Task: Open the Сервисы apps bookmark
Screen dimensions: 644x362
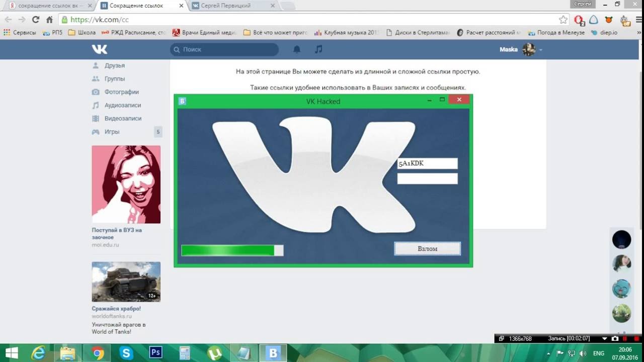Action: pyautogui.click(x=20, y=32)
